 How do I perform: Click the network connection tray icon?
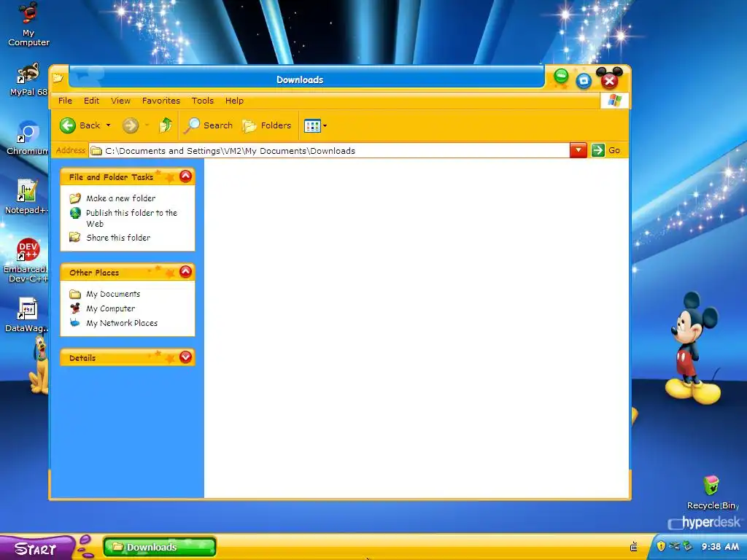674,546
